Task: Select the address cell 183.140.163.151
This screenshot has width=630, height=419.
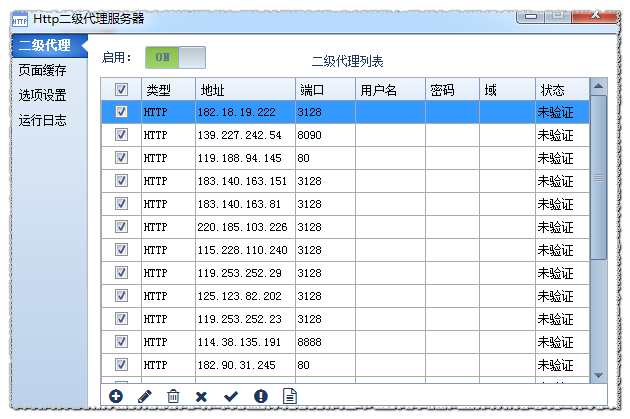Action: 243,181
